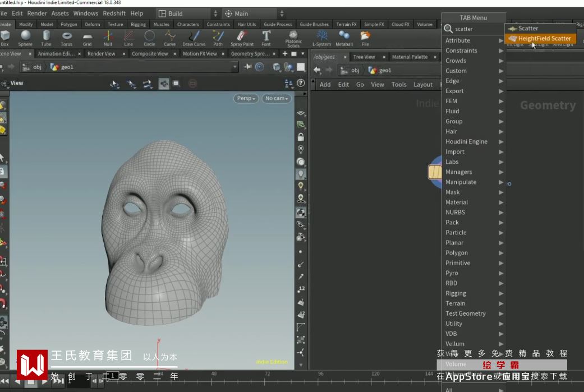Click the geo1 path breadcrumb
Viewport: 584px width, 392px height.
coord(67,67)
